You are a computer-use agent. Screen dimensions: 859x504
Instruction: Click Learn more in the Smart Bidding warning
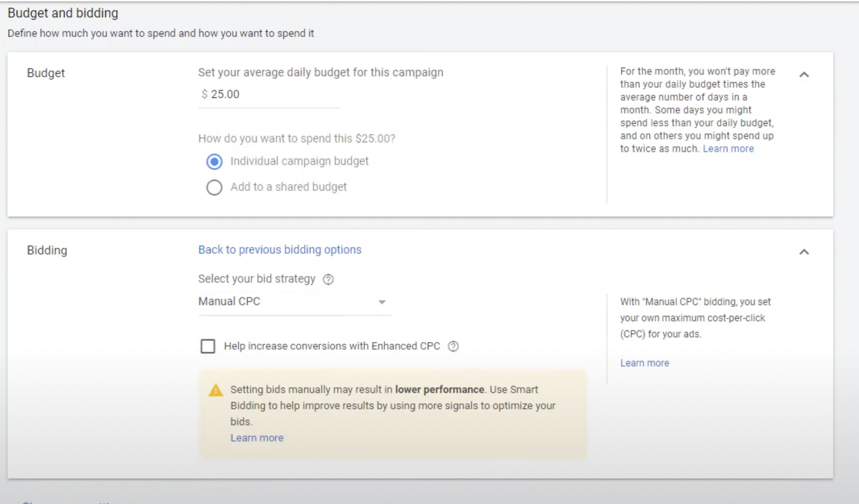[x=256, y=438]
